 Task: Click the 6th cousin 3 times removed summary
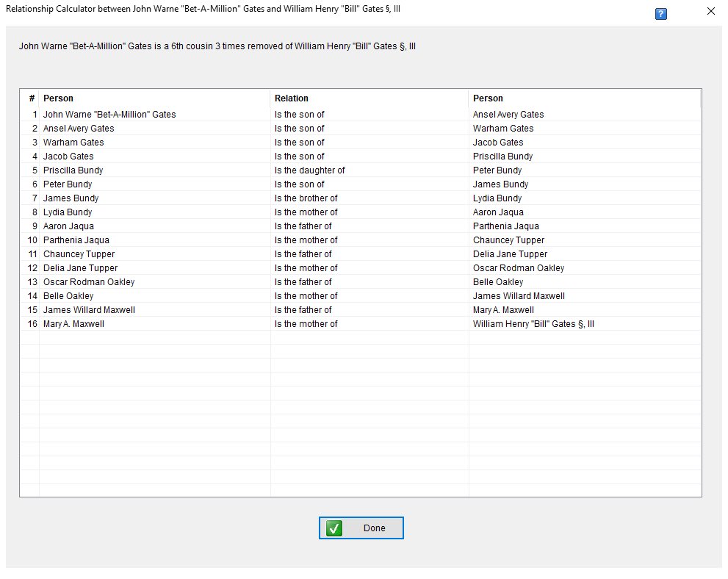coord(217,46)
